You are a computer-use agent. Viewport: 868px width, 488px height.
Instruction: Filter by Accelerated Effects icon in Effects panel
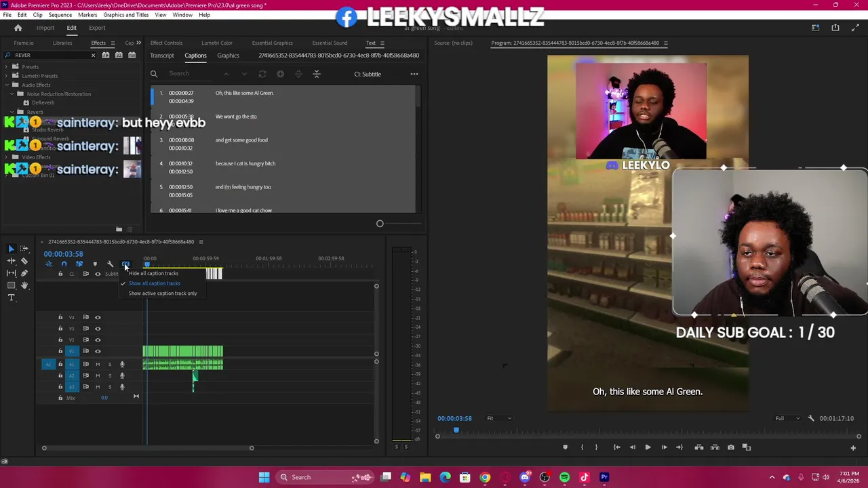[106, 55]
